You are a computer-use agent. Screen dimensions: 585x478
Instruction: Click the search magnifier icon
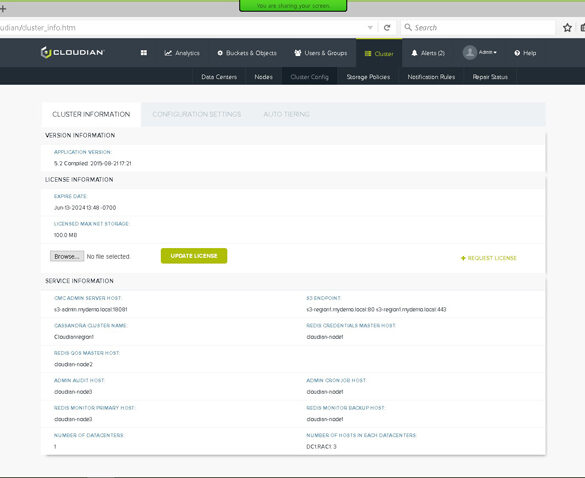(408, 27)
